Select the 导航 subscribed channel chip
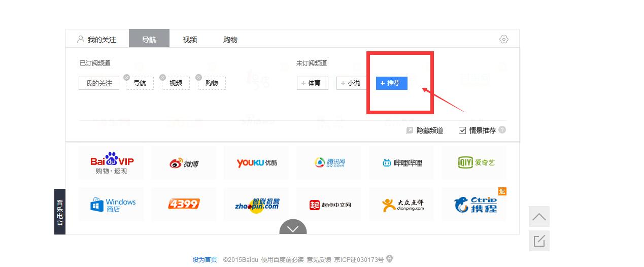Viewport: 644px width, 267px height. coord(140,83)
